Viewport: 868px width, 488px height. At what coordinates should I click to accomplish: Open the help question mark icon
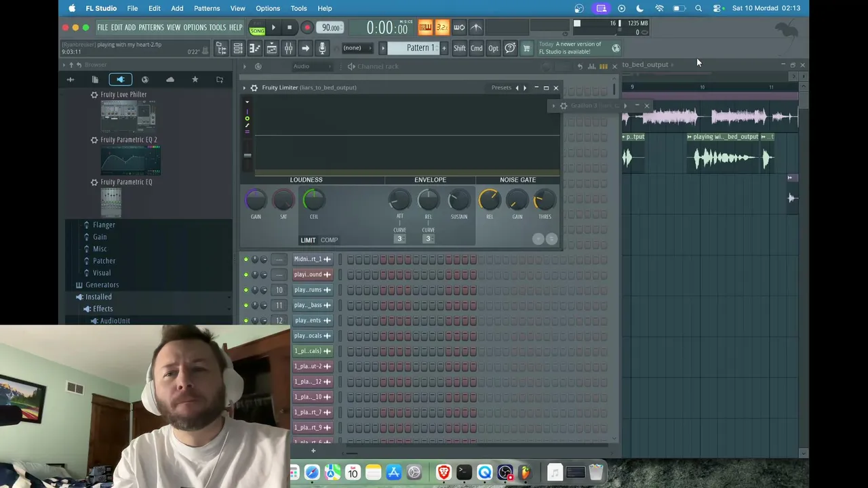(510, 48)
